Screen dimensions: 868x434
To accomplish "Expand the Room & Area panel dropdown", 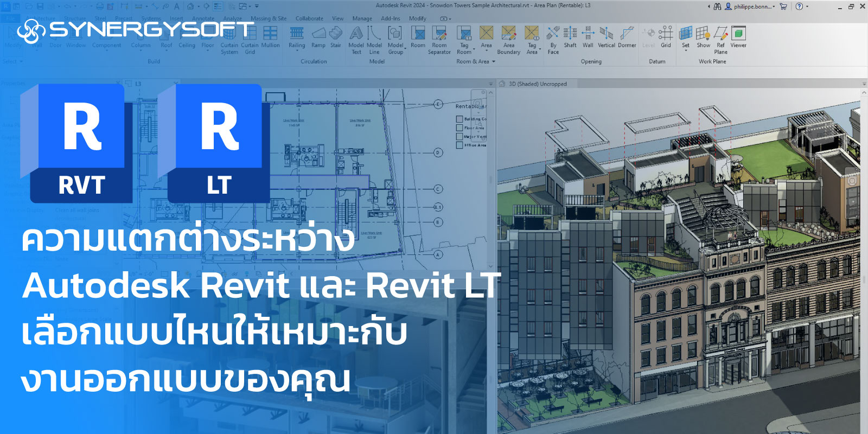I will click(494, 62).
